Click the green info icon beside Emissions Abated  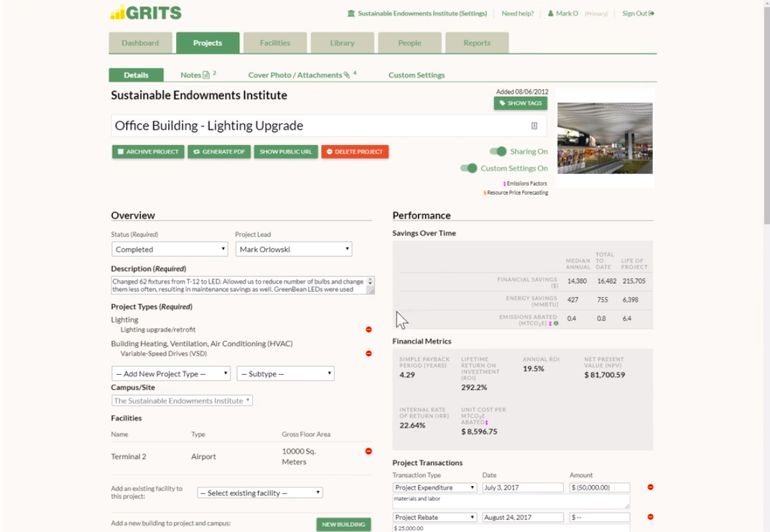tap(556, 324)
